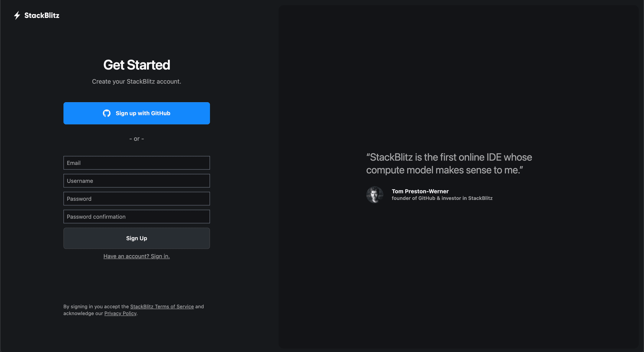Click the Sign up with GitHub button
644x352 pixels.
pos(137,113)
